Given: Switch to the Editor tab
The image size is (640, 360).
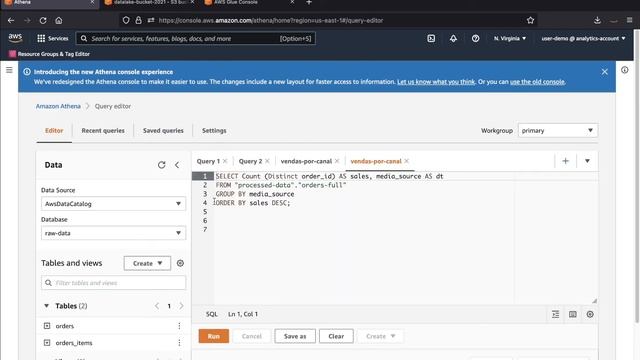Looking at the screenshot, I should click(x=54, y=131).
